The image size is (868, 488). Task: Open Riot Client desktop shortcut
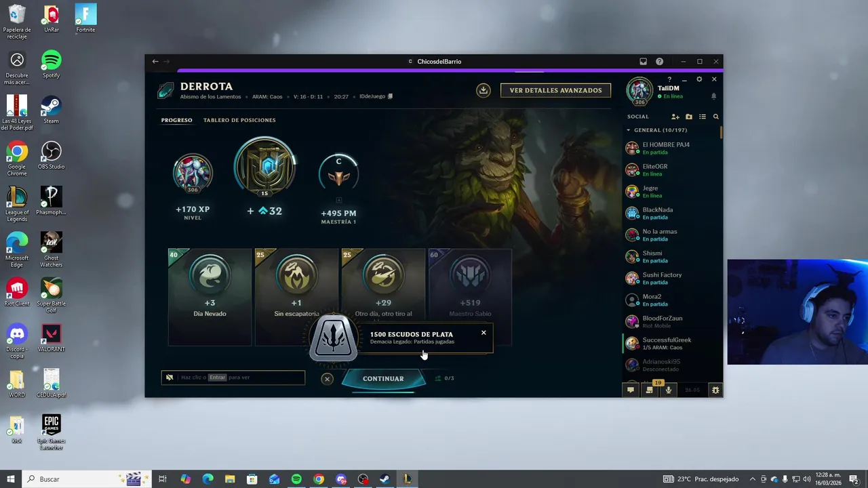17,293
